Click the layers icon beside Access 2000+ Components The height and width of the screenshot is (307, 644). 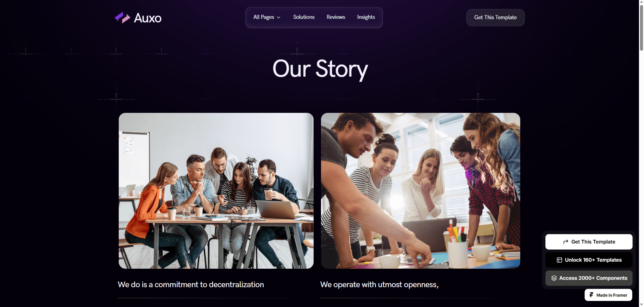554,278
